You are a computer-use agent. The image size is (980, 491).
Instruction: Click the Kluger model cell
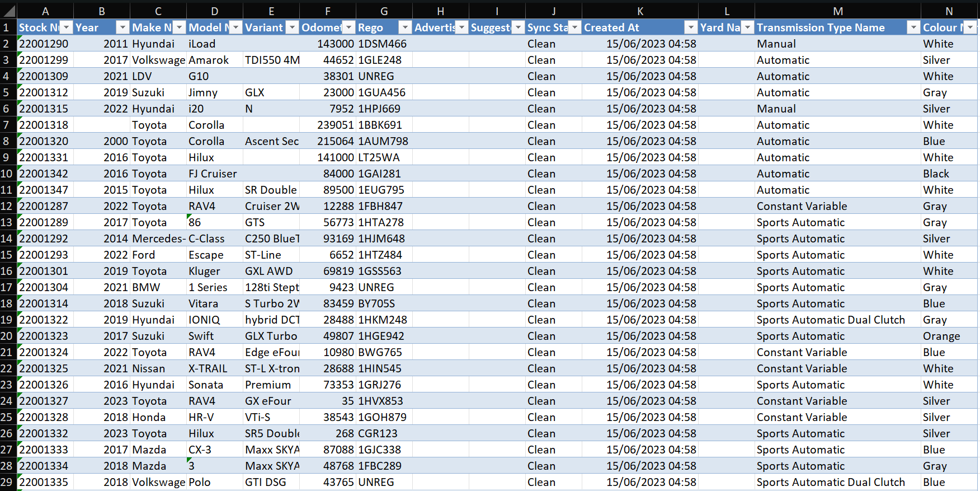pos(215,271)
